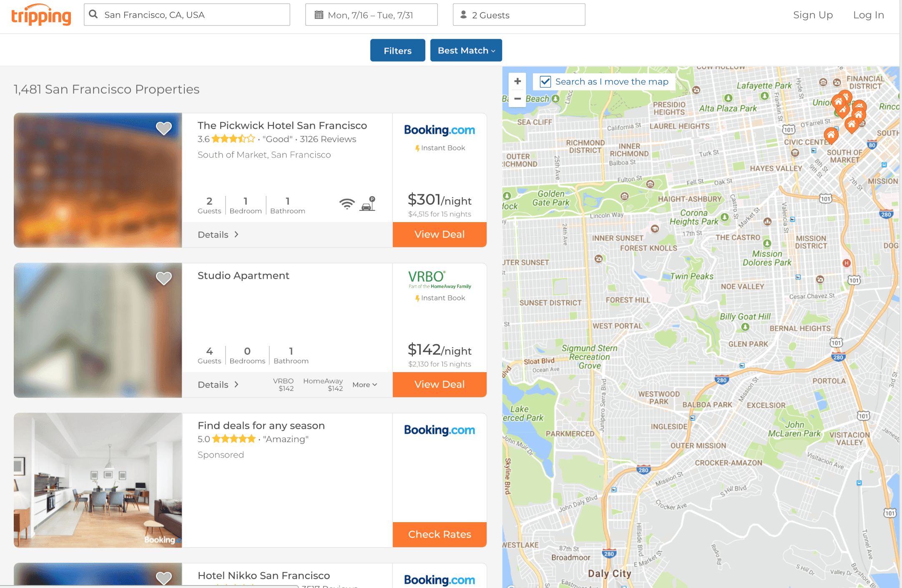Expand Details for Studio Apartment
The width and height of the screenshot is (902, 588).
point(218,385)
